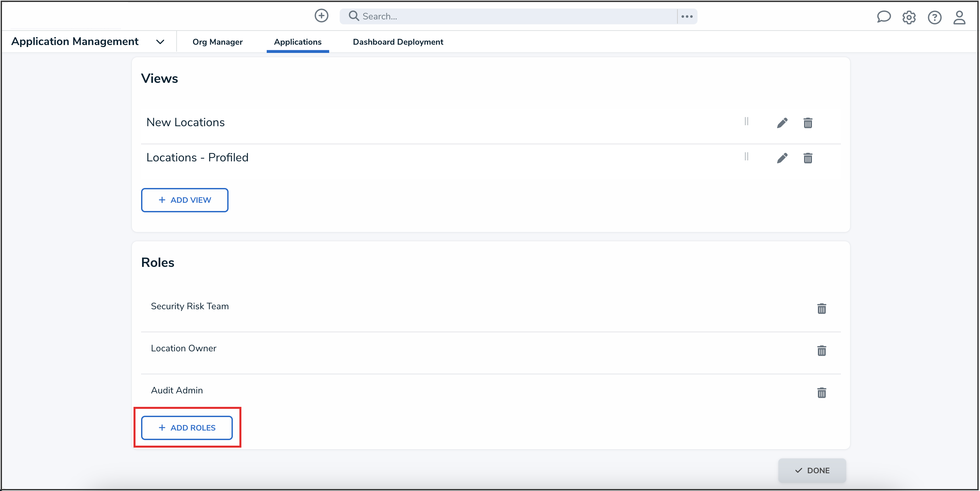Click the Add View button
This screenshot has height=491, width=980.
[x=184, y=200]
